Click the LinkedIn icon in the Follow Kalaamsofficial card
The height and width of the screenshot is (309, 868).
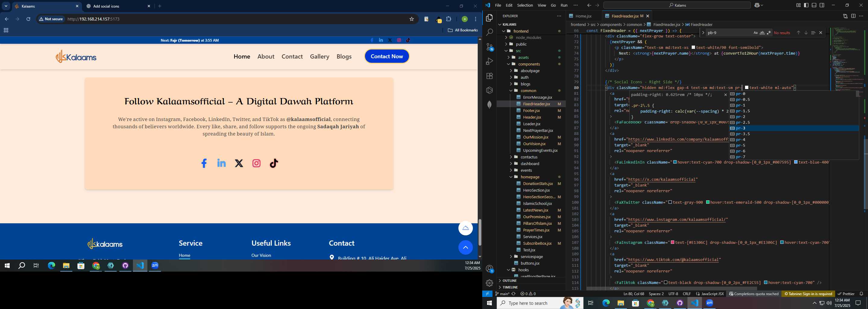click(222, 163)
